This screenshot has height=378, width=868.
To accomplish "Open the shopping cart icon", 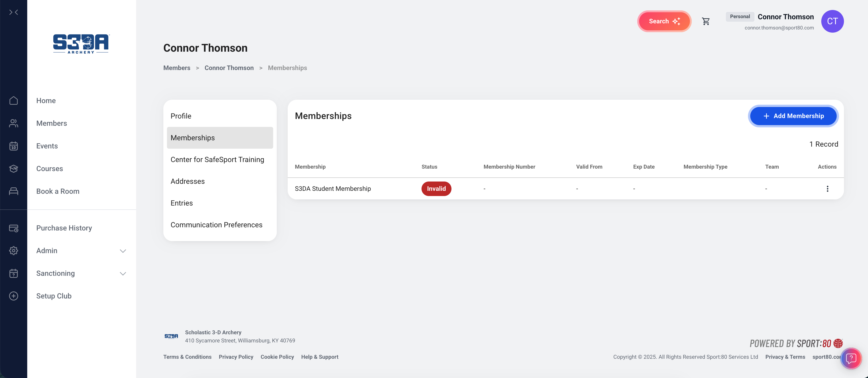I will click(x=706, y=21).
